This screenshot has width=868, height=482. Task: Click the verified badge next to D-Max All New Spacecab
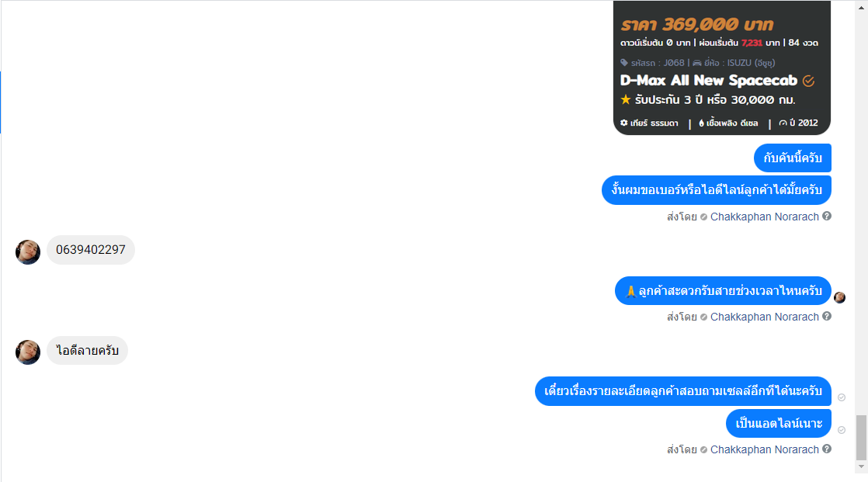tap(808, 81)
